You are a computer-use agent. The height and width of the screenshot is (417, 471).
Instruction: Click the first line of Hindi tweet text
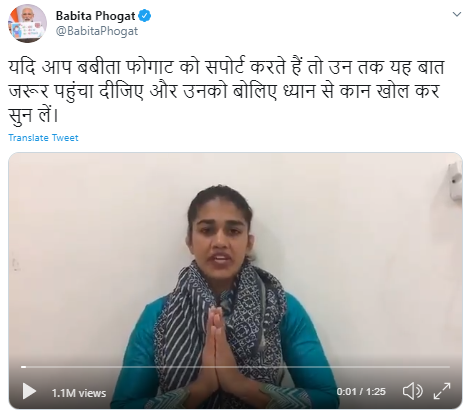tap(226, 67)
